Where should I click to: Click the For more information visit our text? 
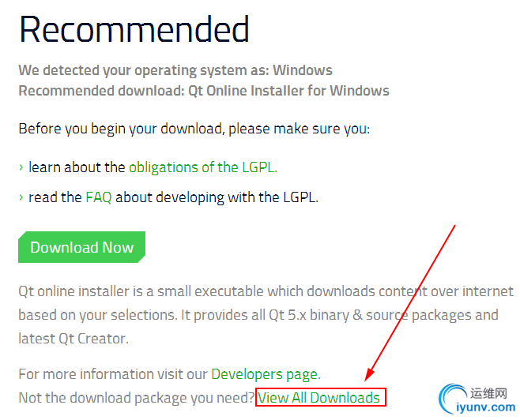pyautogui.click(x=113, y=374)
